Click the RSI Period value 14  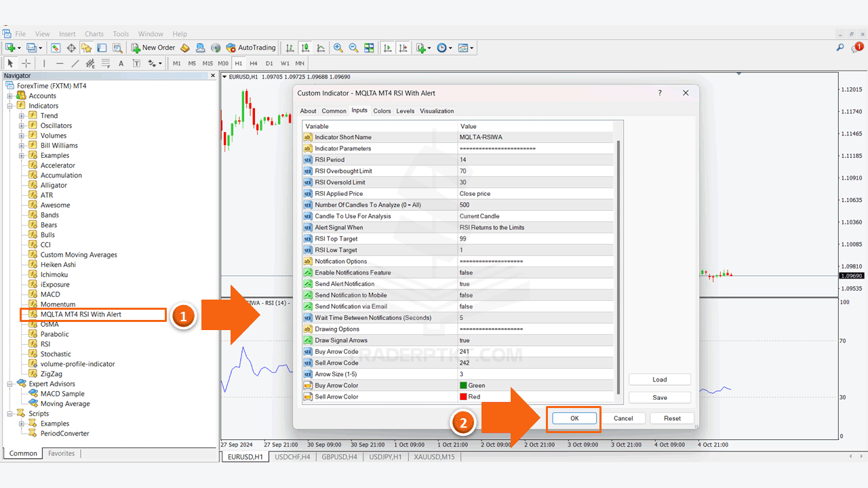[x=463, y=160]
